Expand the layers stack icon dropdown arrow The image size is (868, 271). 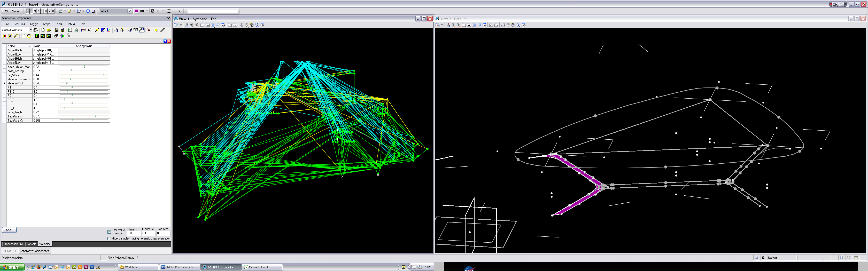point(74,11)
